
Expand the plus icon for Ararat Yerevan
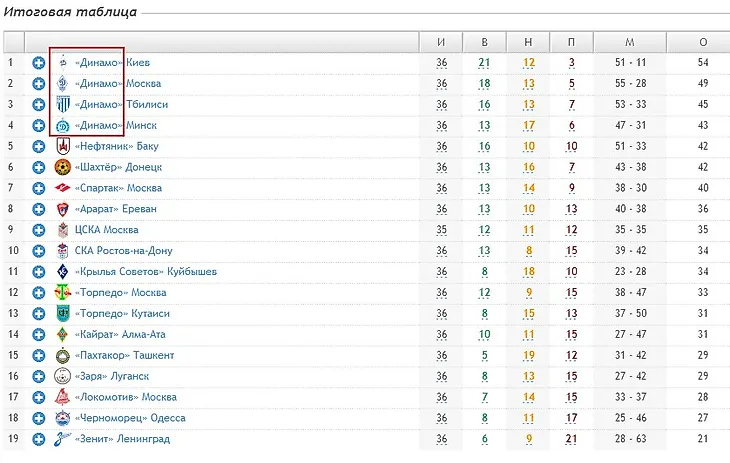coord(39,209)
